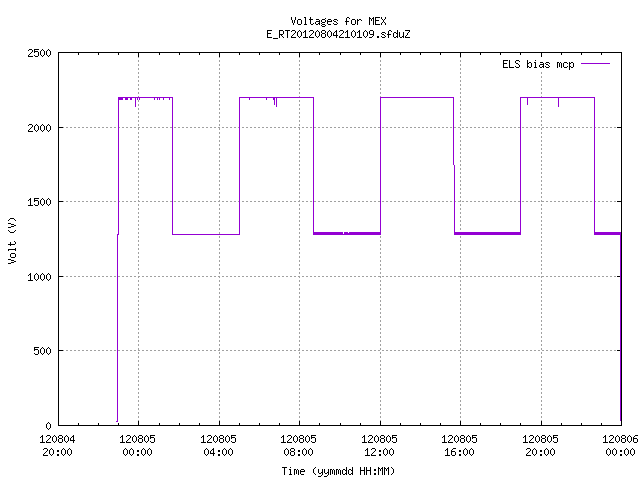Click the x-axis label 120804 20:00
This screenshot has width=640, height=480.
pyautogui.click(x=57, y=446)
